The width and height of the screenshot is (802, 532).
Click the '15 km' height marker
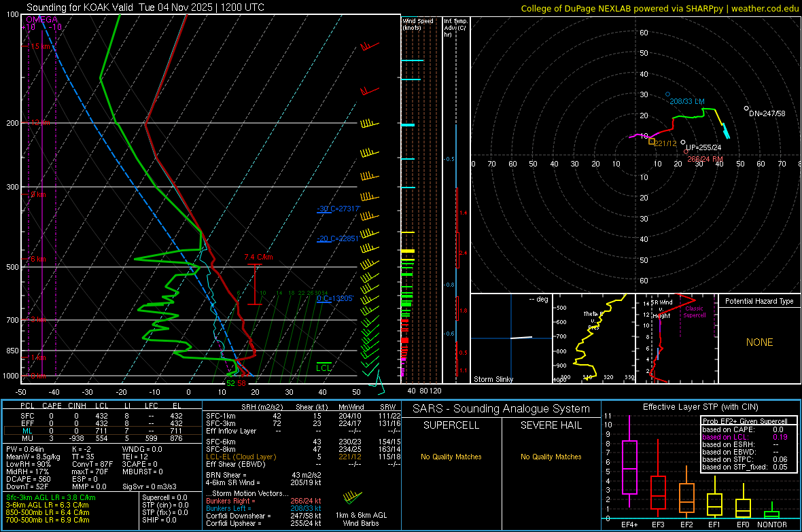pos(40,46)
